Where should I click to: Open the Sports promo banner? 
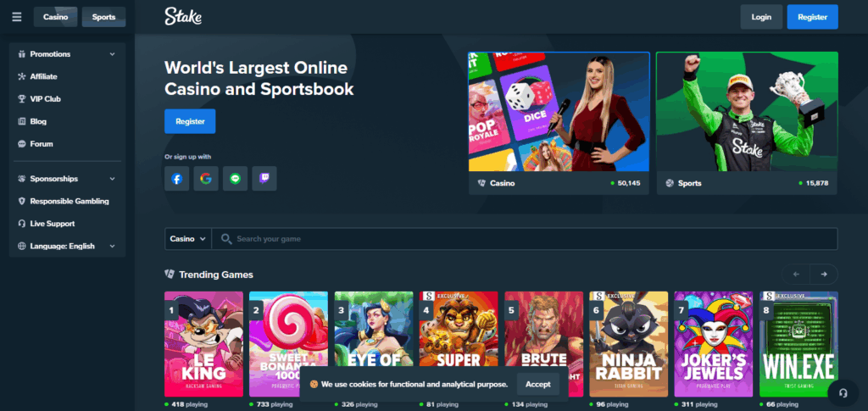(x=748, y=123)
